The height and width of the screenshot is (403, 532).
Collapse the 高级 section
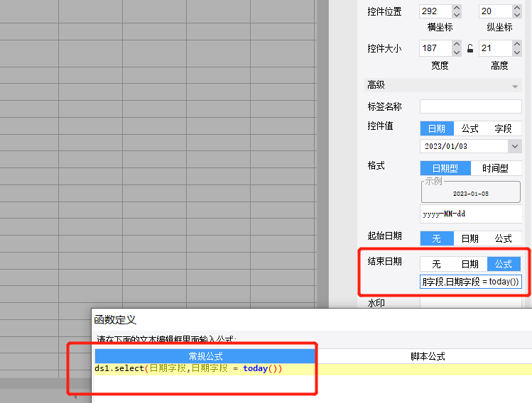(515, 87)
